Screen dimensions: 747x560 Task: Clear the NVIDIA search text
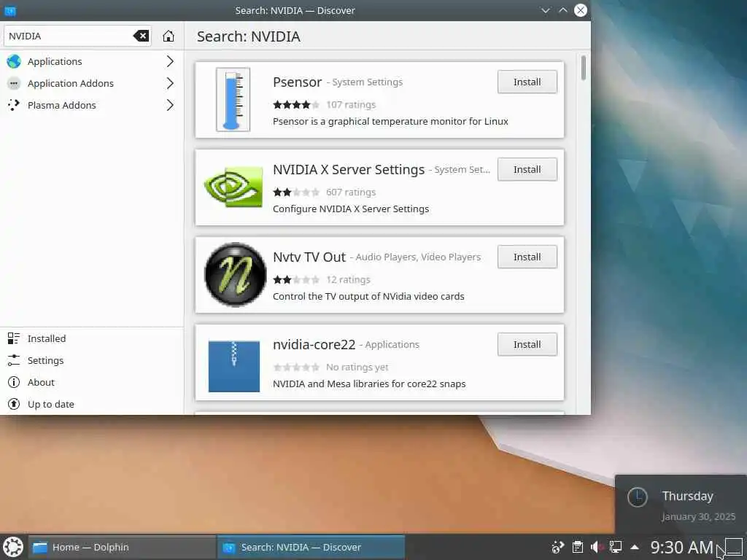(141, 36)
